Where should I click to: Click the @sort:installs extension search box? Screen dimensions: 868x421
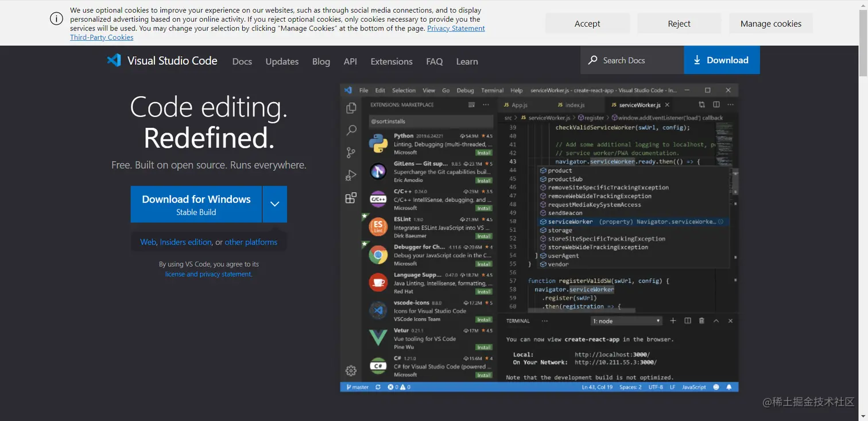pyautogui.click(x=431, y=122)
